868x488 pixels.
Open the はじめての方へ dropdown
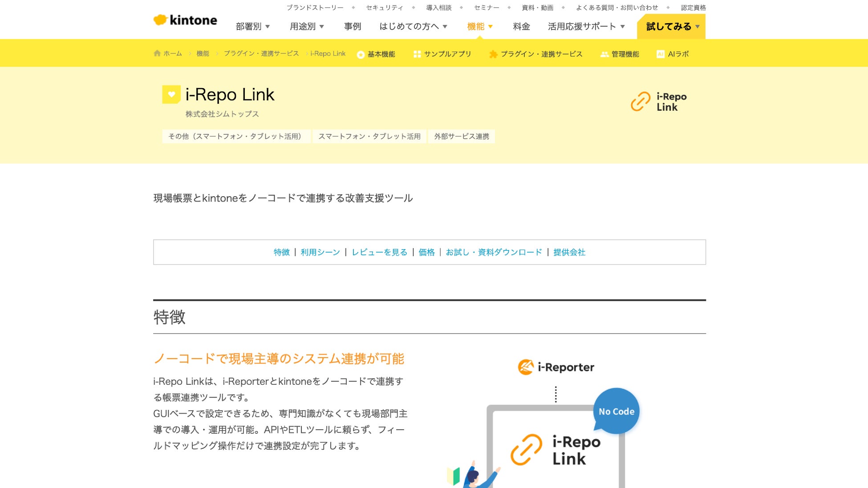point(413,27)
